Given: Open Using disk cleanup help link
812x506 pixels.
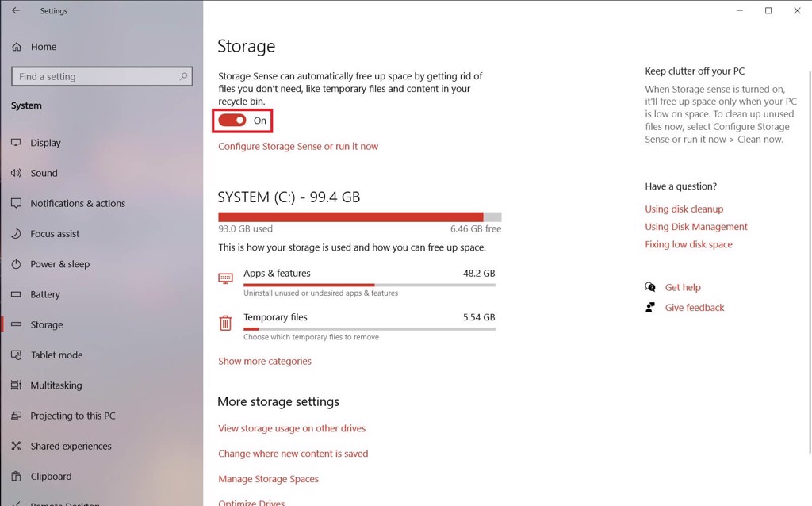Looking at the screenshot, I should point(684,209).
